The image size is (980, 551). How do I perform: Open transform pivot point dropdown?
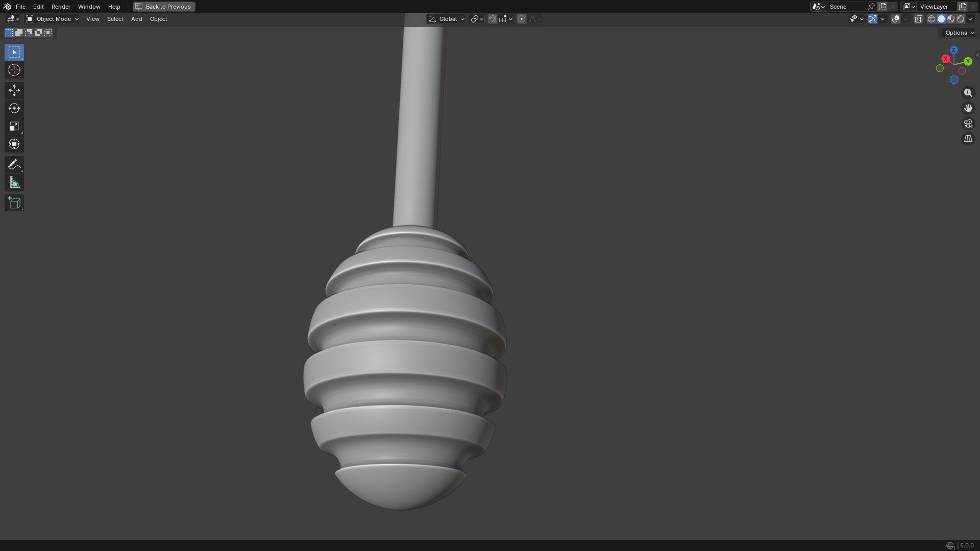(477, 19)
